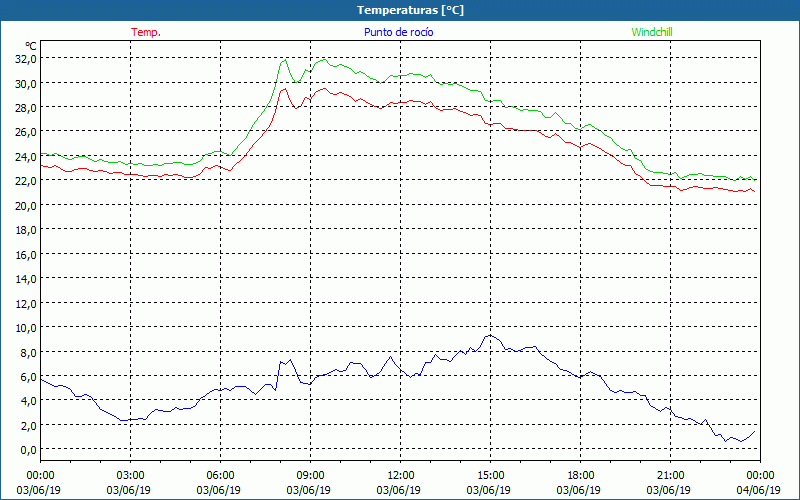800x500 pixels.
Task: Click the chart title 'Temperaturas [°C]'
Action: (x=410, y=10)
